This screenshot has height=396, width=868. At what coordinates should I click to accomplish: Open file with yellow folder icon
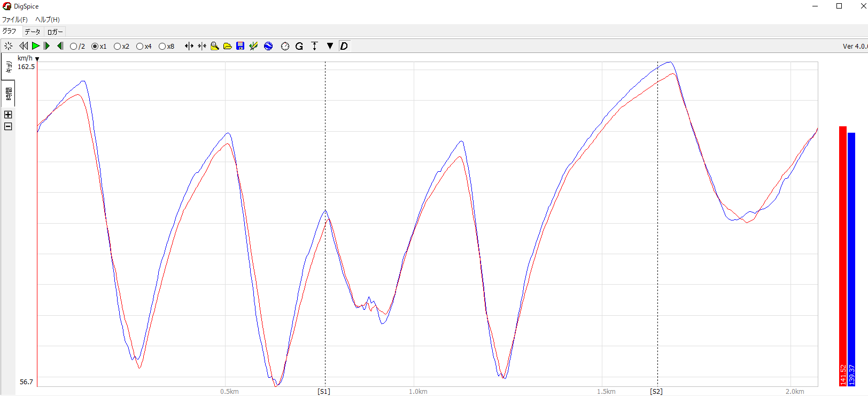tap(227, 46)
